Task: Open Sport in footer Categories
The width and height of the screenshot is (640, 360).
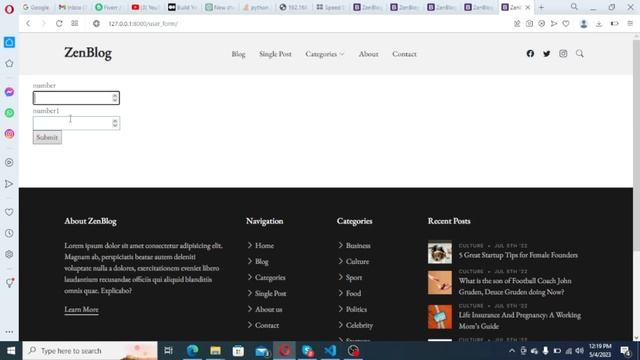Action: [353, 277]
